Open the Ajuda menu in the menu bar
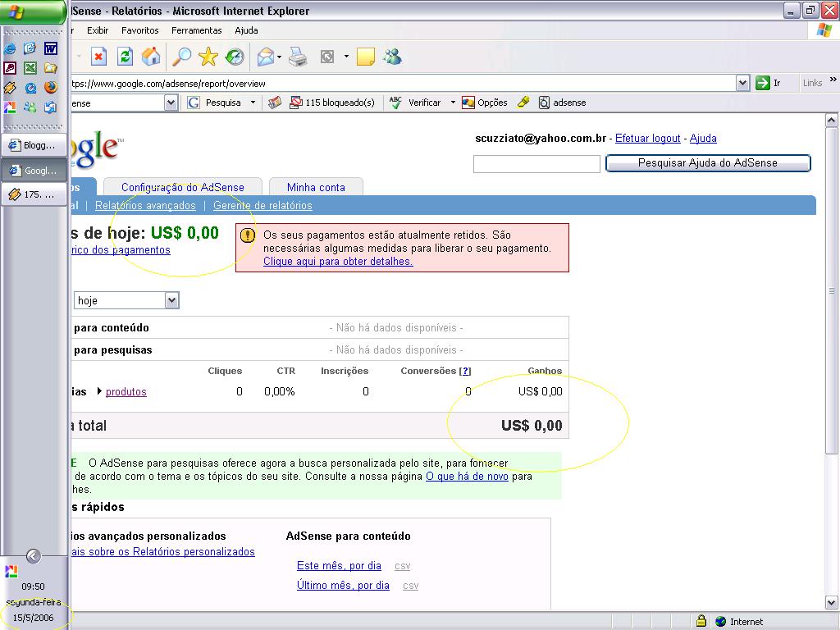The width and height of the screenshot is (840, 630). (x=246, y=30)
